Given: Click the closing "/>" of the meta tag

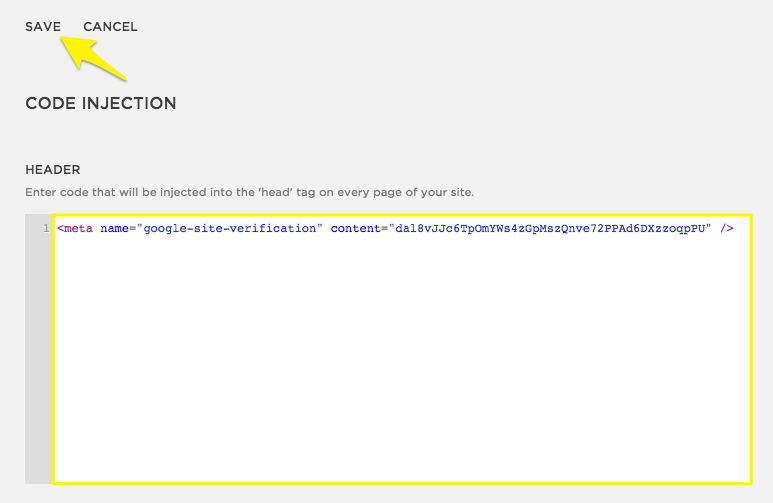Looking at the screenshot, I should (727, 229).
